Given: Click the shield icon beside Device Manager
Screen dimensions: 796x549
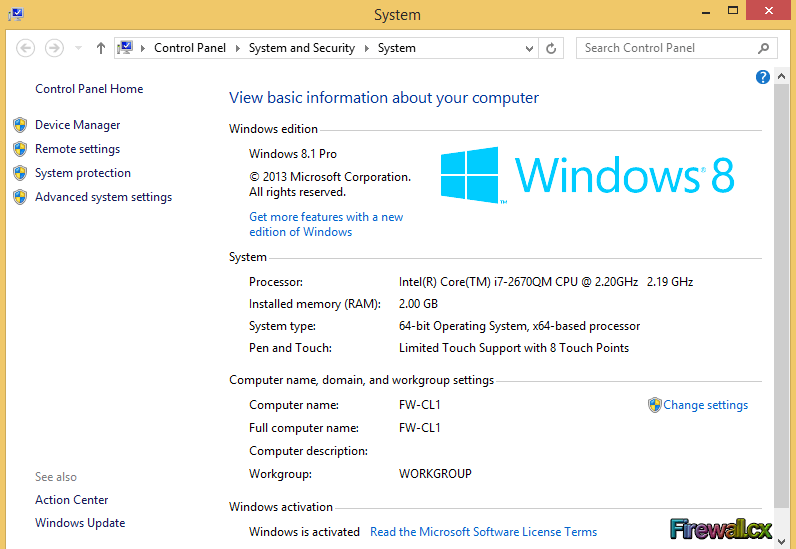Looking at the screenshot, I should point(20,125).
